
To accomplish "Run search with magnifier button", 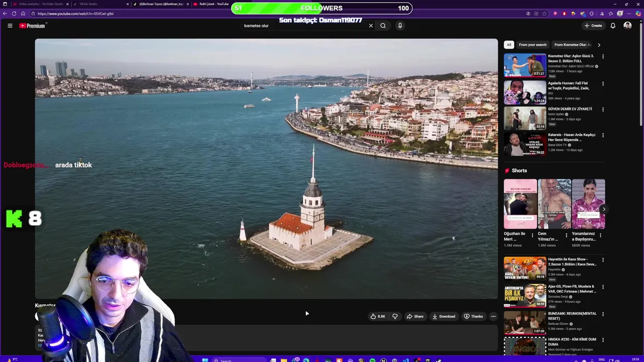I will 383,26.
